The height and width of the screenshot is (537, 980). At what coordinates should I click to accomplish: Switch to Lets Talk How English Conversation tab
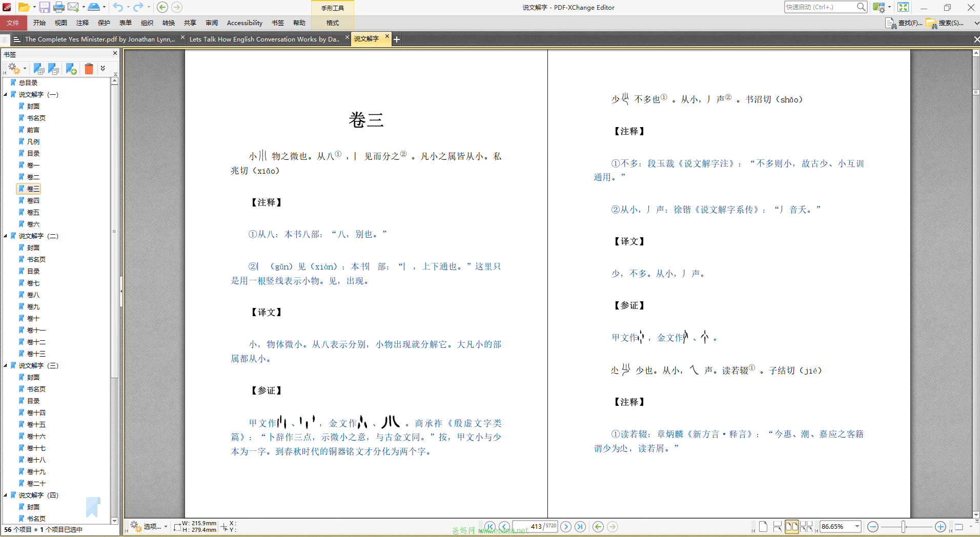click(x=264, y=39)
